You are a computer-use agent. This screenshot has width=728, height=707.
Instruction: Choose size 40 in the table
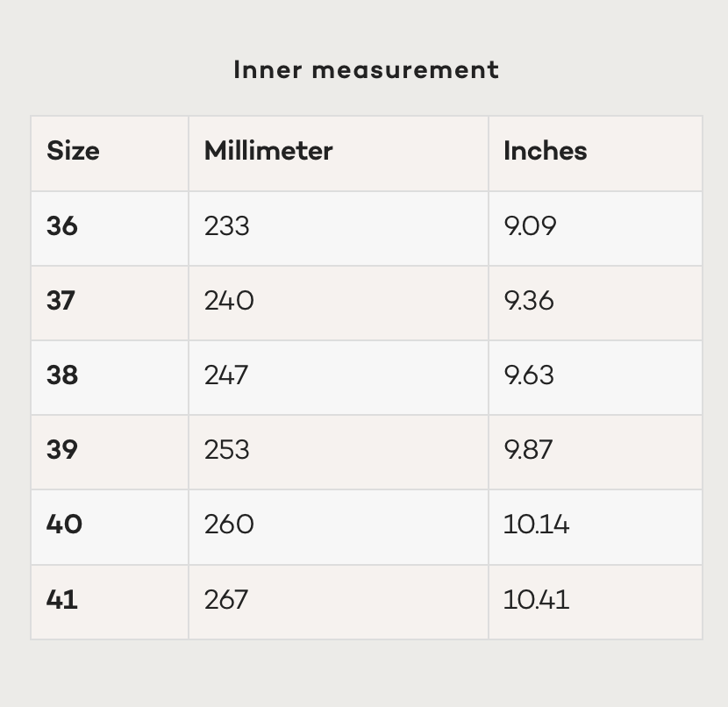coord(64,525)
